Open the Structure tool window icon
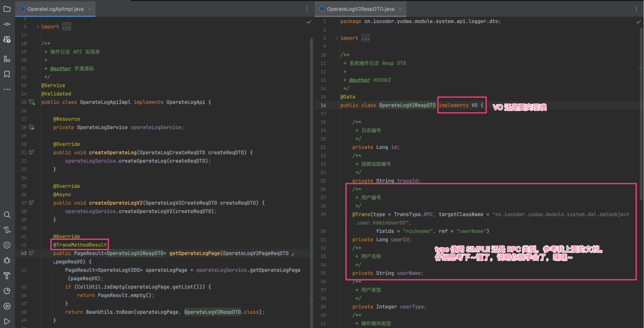 [7, 59]
